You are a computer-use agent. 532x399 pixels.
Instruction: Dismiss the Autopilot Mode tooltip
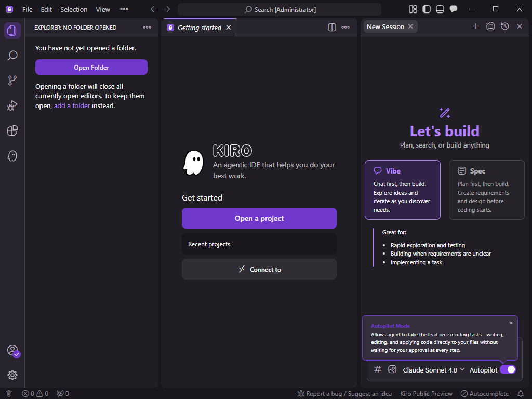(x=511, y=323)
